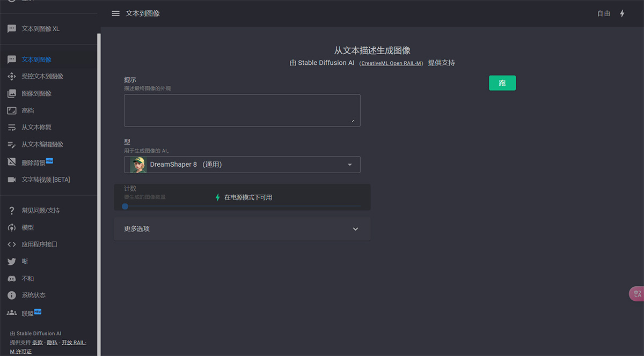Screen dimensions: 644x356
Task: Open the DreamShaper 8 model dropdown
Action: tap(241, 165)
